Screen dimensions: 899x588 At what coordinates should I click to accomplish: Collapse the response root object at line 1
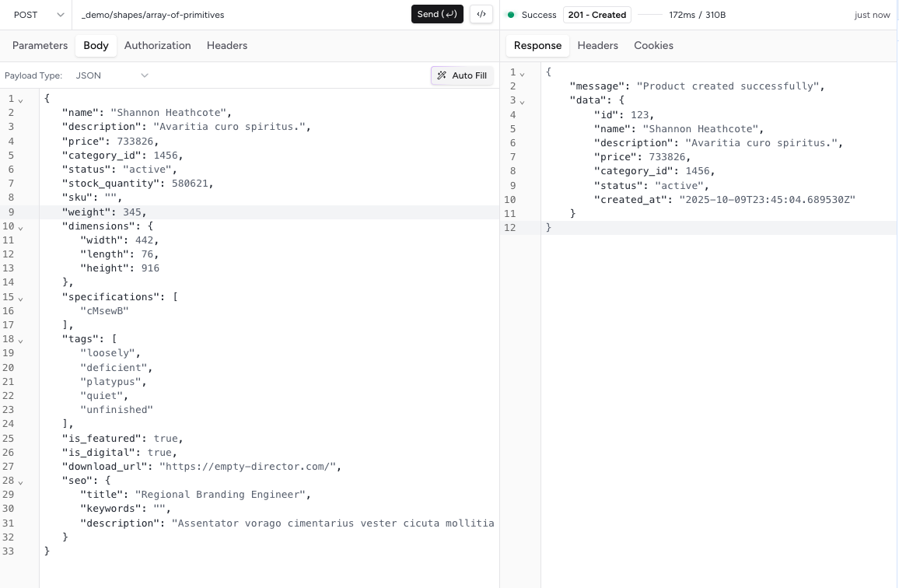[x=523, y=73]
